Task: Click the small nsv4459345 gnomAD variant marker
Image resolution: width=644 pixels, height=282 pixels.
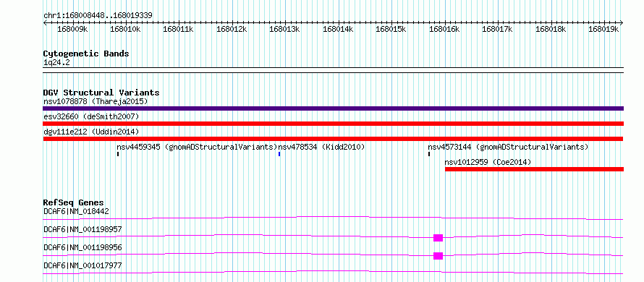Action: pos(118,154)
